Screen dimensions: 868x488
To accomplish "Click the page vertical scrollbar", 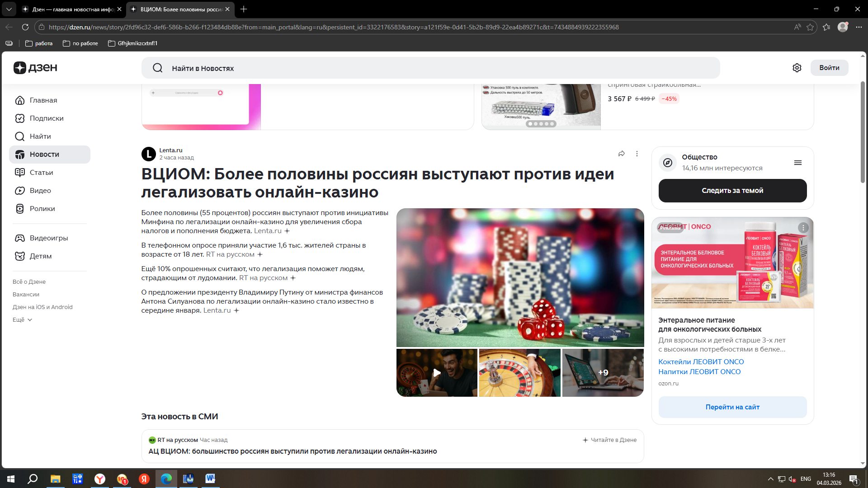I will [863, 132].
